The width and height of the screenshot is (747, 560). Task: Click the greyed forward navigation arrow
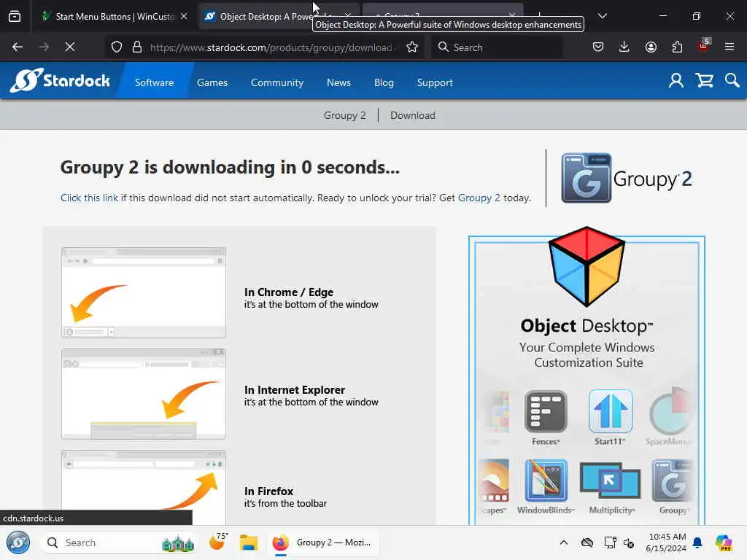(44, 47)
